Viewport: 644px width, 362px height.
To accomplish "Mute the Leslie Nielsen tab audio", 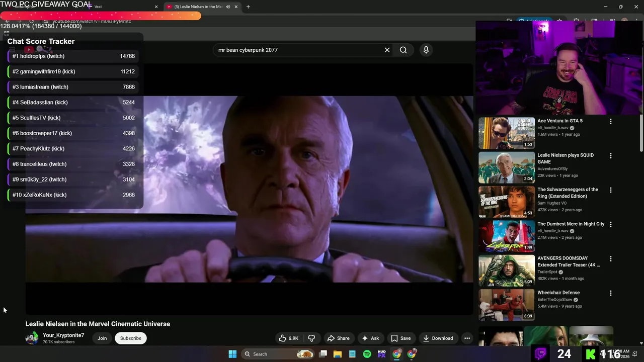I will click(228, 7).
